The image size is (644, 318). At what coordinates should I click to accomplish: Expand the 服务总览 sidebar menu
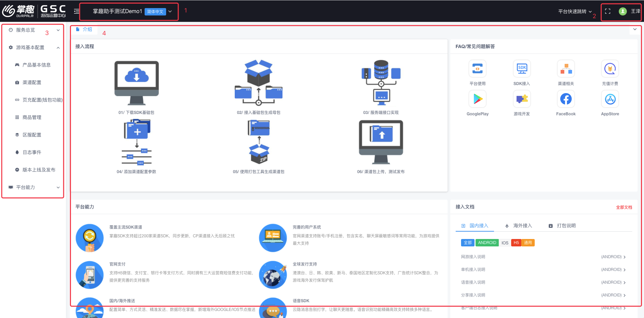pyautogui.click(x=33, y=30)
